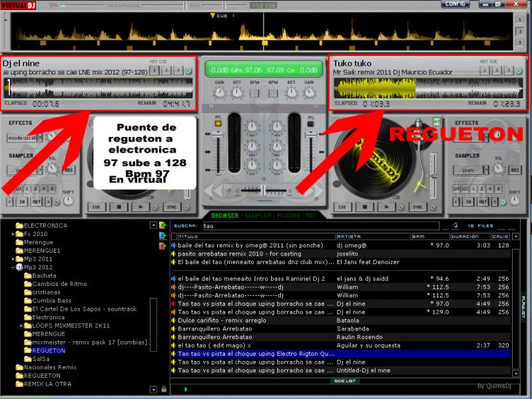Halve right loop with the < button
The height and width of the screenshot is (399, 532).
click(x=456, y=201)
